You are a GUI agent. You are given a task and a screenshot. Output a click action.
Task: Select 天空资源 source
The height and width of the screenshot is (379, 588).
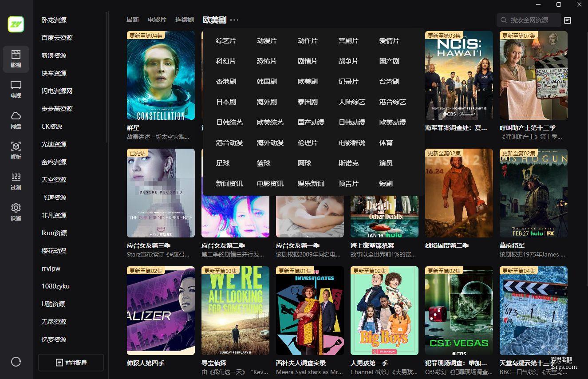[54, 180]
